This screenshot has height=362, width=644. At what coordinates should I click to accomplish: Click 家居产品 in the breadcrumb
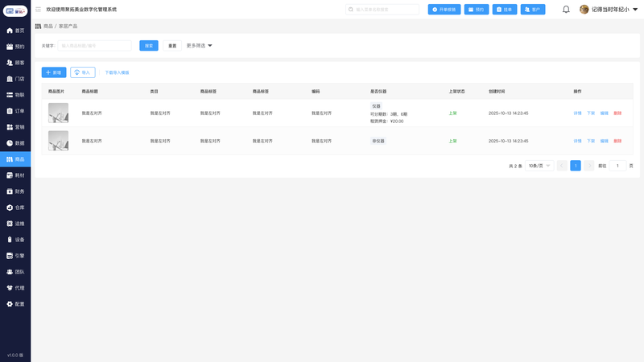[68, 26]
